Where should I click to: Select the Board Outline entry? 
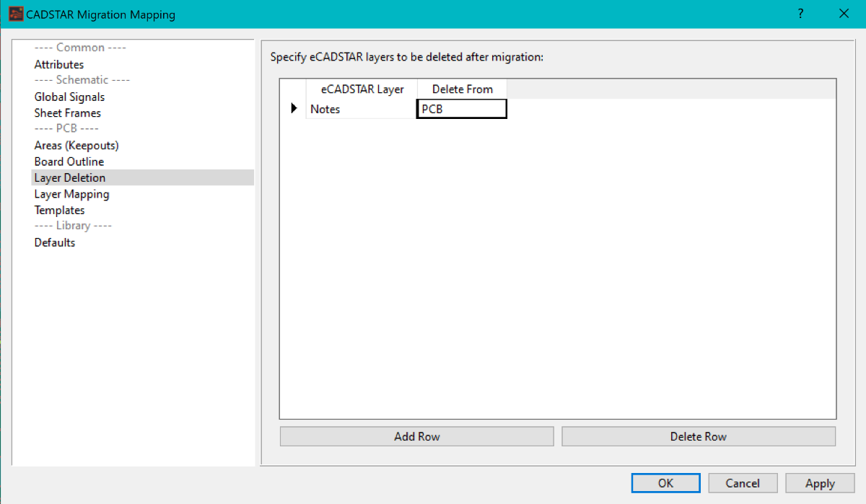[x=69, y=162]
